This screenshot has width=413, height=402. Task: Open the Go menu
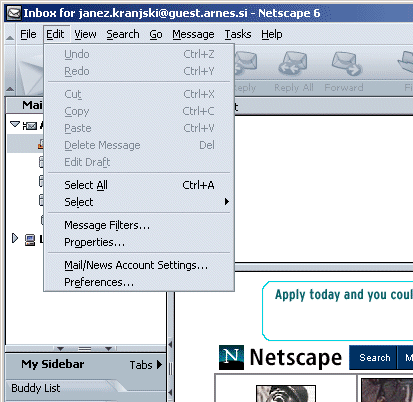156,34
